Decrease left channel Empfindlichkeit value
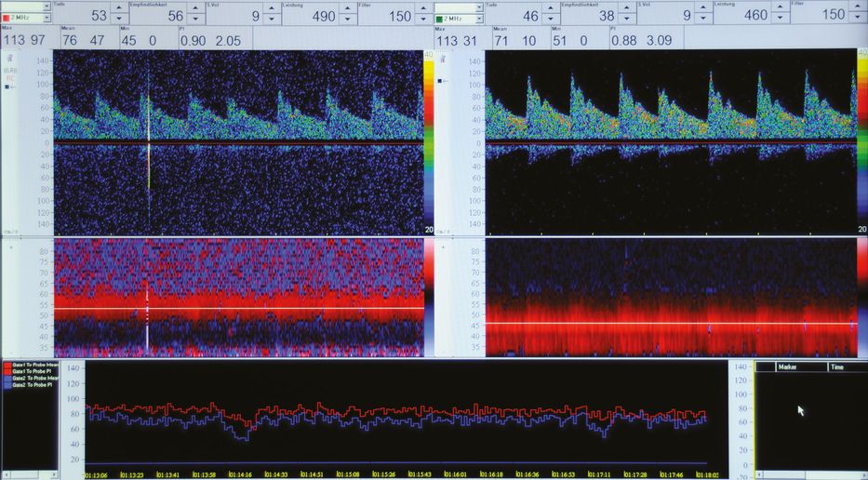This screenshot has height=480, width=868. (194, 20)
